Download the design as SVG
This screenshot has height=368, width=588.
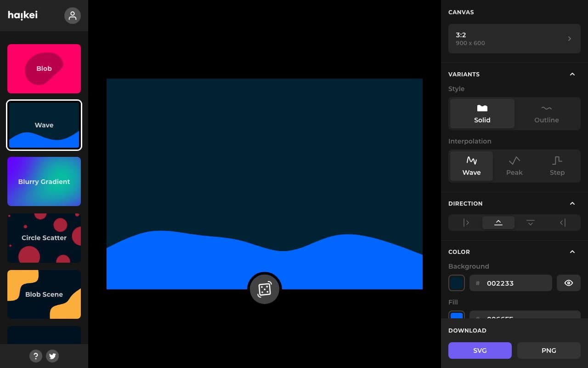pos(480,351)
